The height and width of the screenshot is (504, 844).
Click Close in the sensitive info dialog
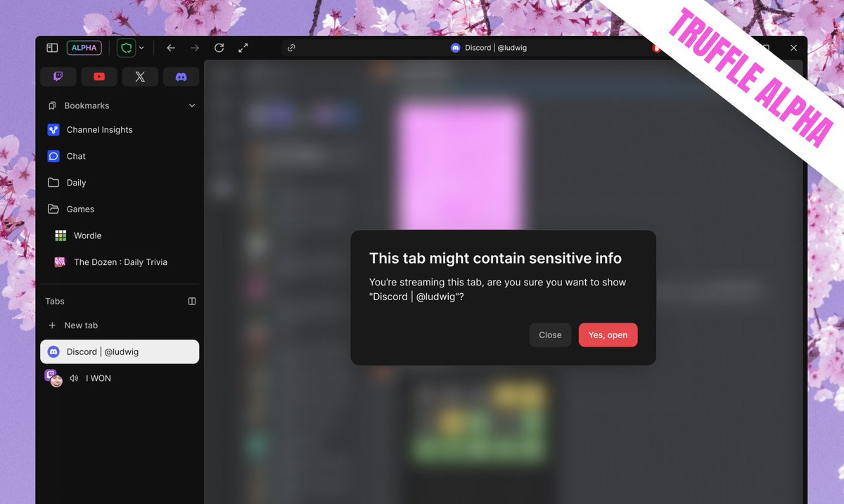[x=550, y=335]
